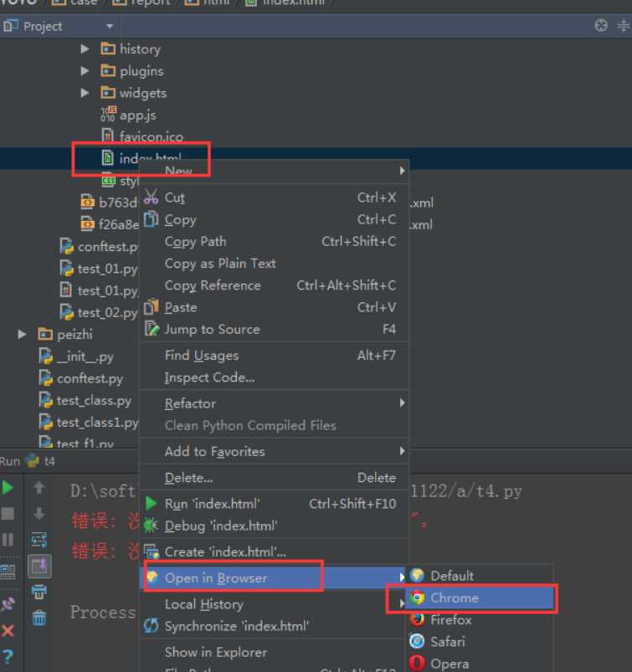Click the red close X icon
Image resolution: width=632 pixels, height=672 pixels.
tap(8, 631)
